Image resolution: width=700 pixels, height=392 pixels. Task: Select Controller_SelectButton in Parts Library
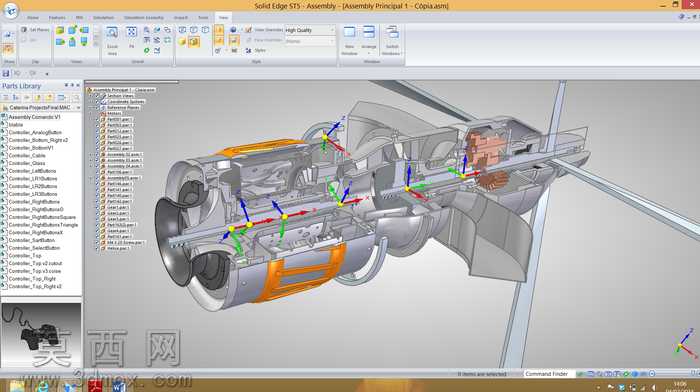[x=34, y=248]
